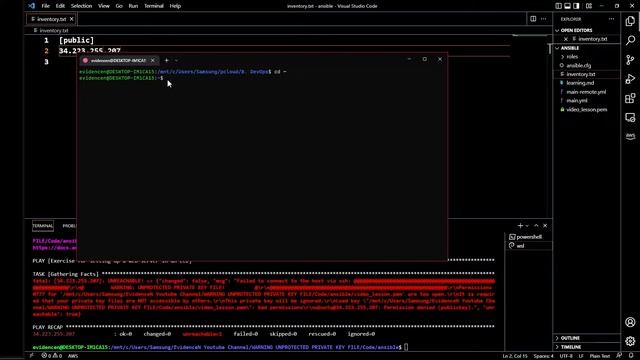Open the launch profile dropdown beside new terminal
Viewport: 640px width, 360px height.
point(527,226)
